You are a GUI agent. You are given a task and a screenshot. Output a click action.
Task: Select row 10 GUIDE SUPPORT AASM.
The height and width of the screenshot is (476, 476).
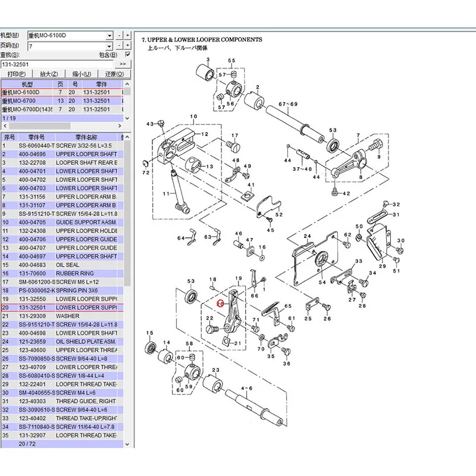point(62,222)
